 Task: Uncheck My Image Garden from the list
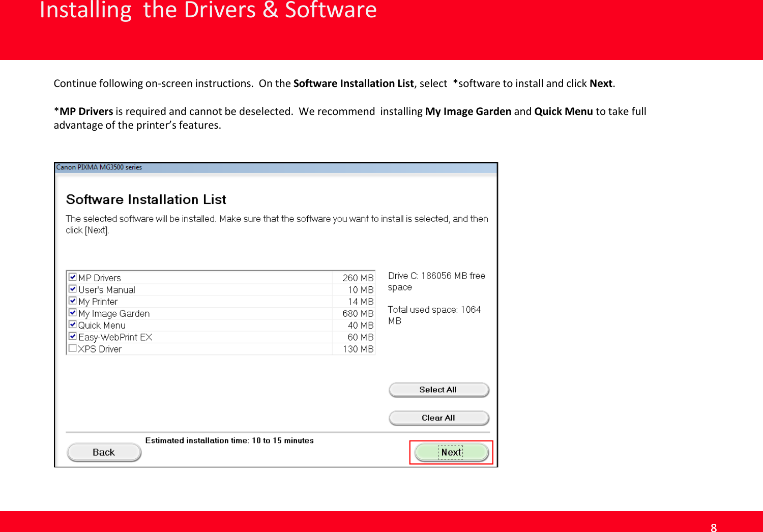point(73,313)
